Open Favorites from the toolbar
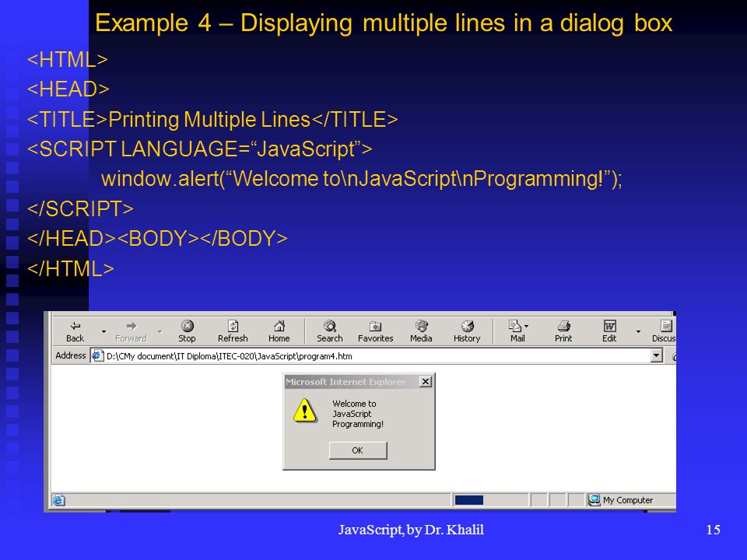This screenshot has width=747, height=560. (x=375, y=326)
